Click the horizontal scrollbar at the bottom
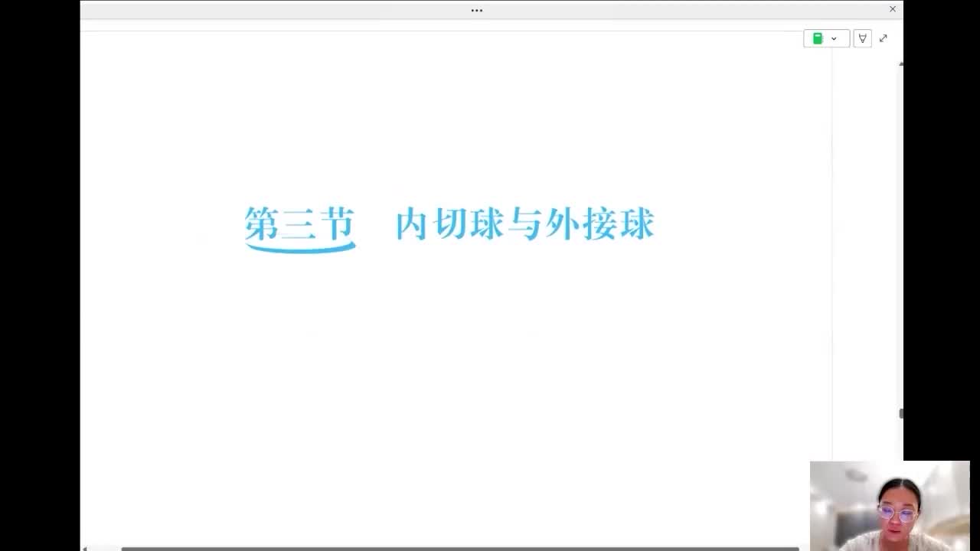 pos(459,548)
